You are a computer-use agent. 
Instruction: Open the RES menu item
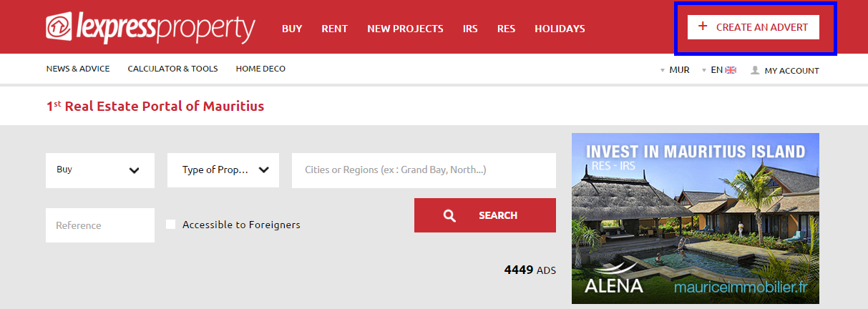(x=506, y=29)
